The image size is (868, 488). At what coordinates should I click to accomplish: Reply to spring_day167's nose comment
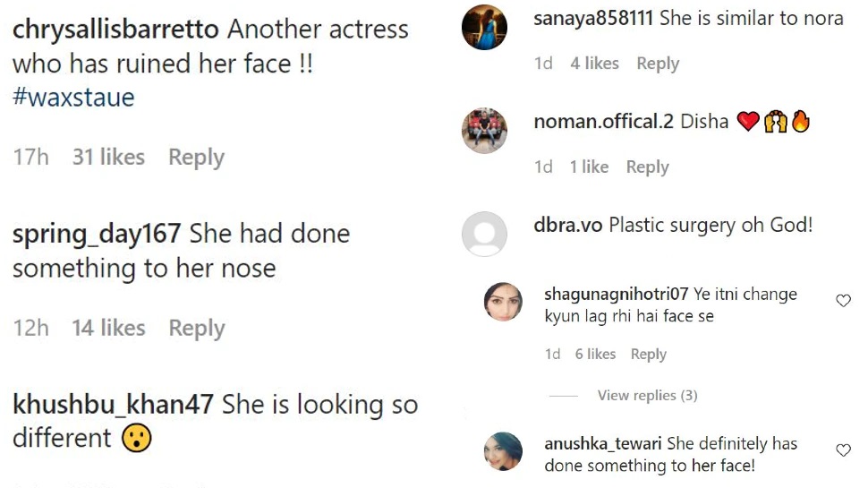196,329
